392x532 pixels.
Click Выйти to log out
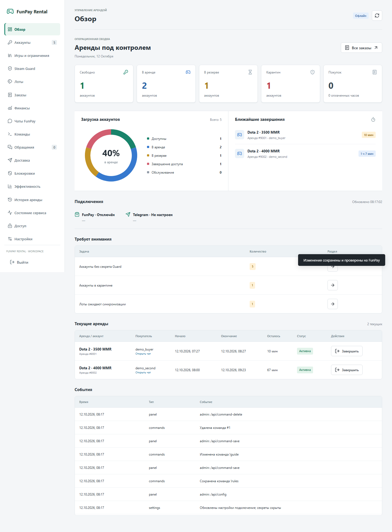[x=19, y=262]
